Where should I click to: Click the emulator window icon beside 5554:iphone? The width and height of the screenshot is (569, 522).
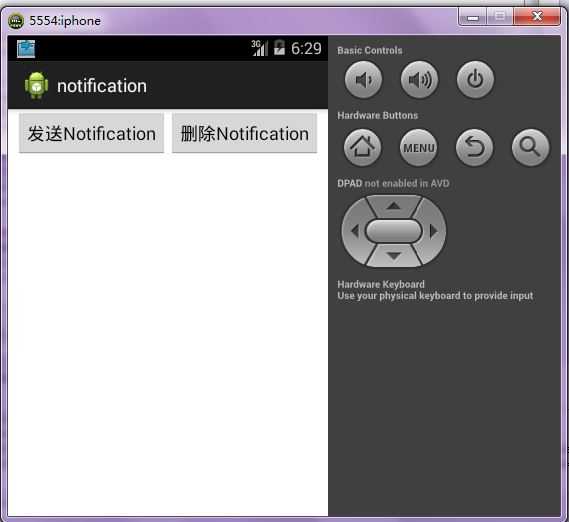point(16,21)
